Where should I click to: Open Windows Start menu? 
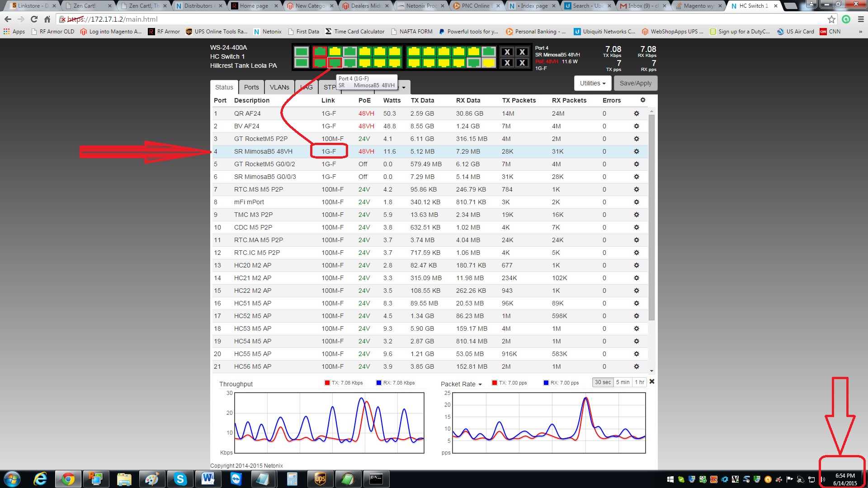tap(12, 479)
